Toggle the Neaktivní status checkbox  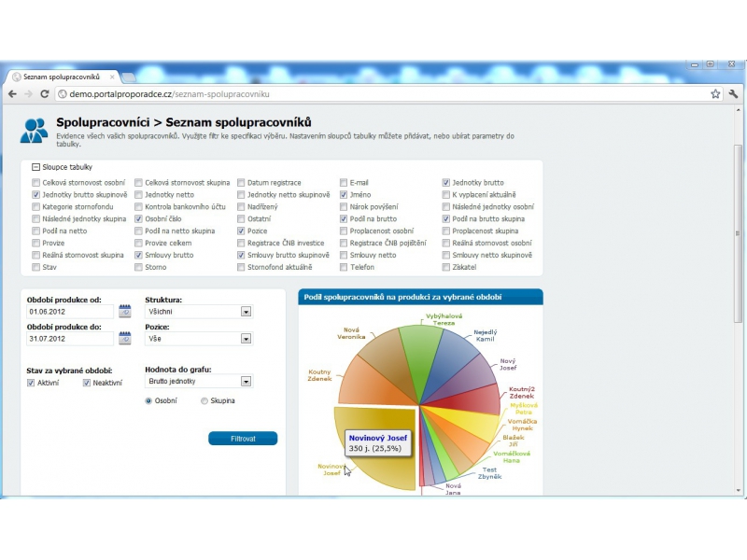point(87,383)
